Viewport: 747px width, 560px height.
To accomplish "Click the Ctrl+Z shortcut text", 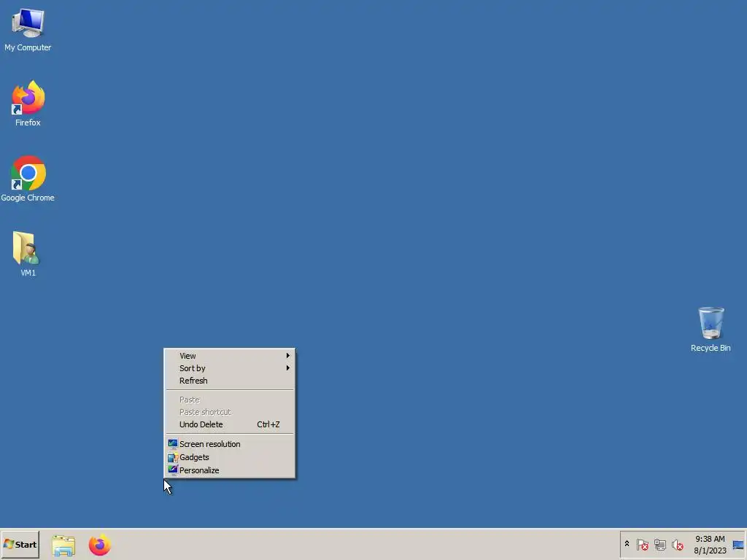I will click(268, 424).
